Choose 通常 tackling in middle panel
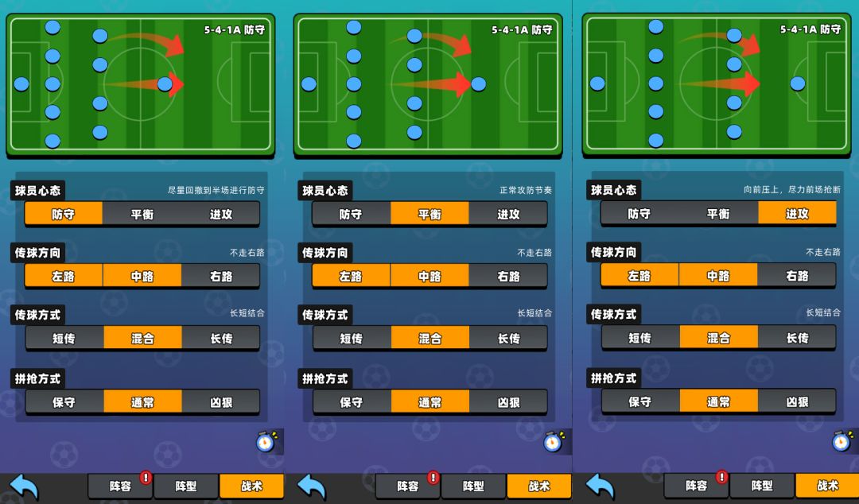This screenshot has width=859, height=504. (x=430, y=402)
